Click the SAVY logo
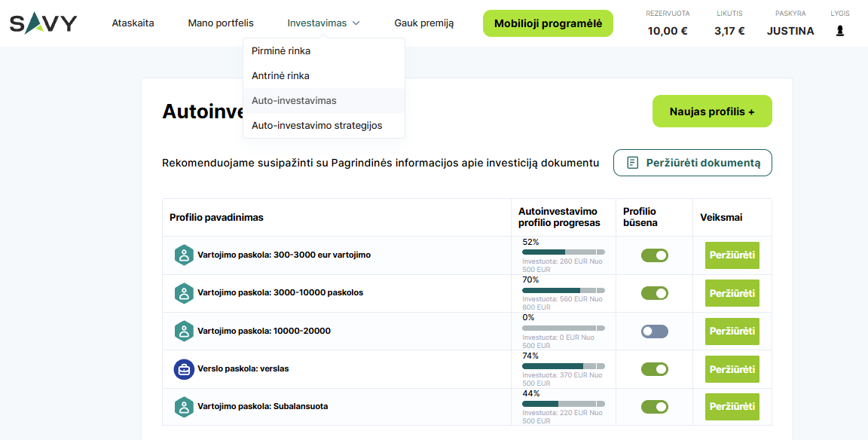 click(43, 23)
